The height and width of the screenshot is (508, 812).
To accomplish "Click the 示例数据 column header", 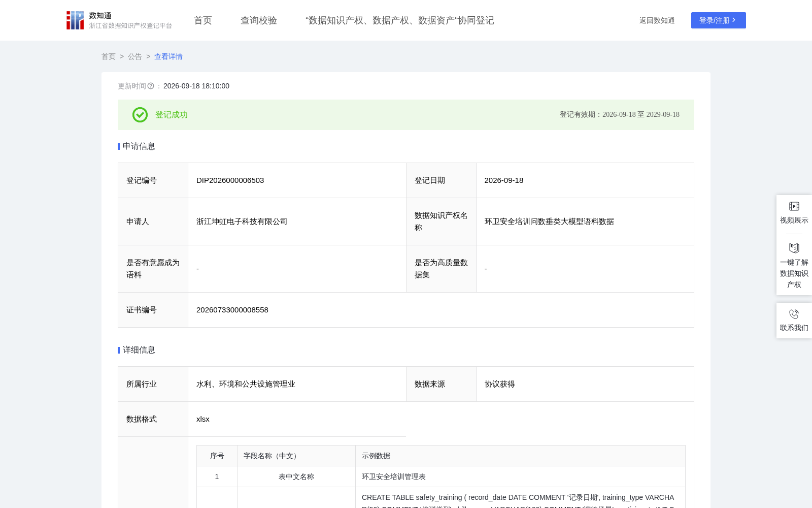I will [x=521, y=456].
